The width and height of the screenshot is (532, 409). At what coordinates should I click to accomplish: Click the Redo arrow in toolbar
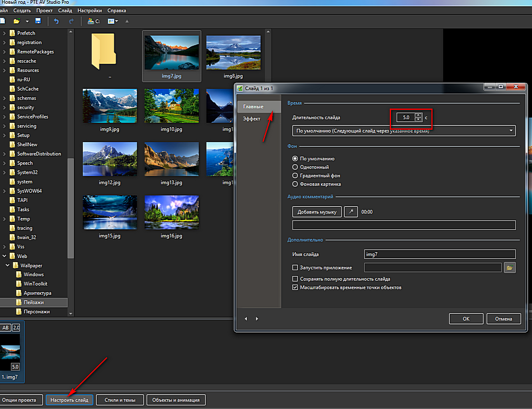(x=71, y=21)
